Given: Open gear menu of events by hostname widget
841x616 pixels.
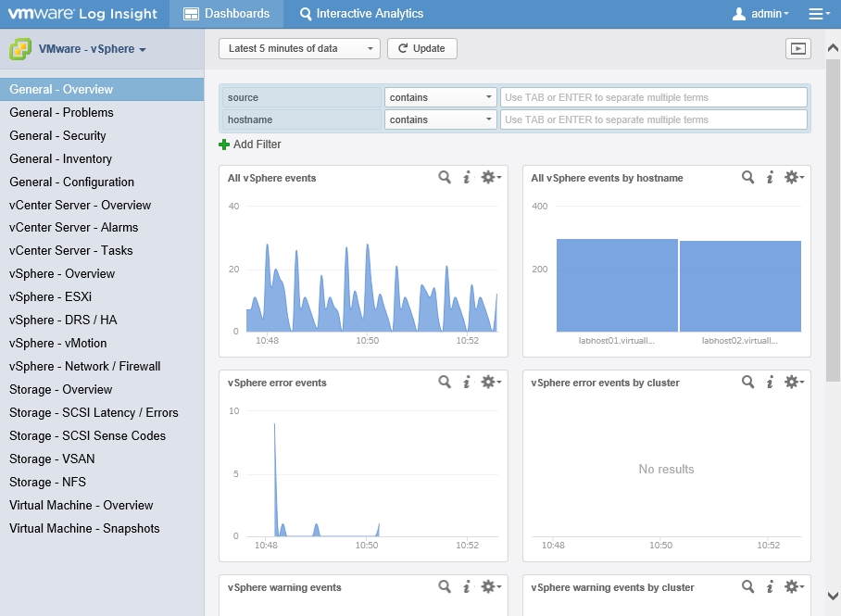Looking at the screenshot, I should (x=795, y=177).
